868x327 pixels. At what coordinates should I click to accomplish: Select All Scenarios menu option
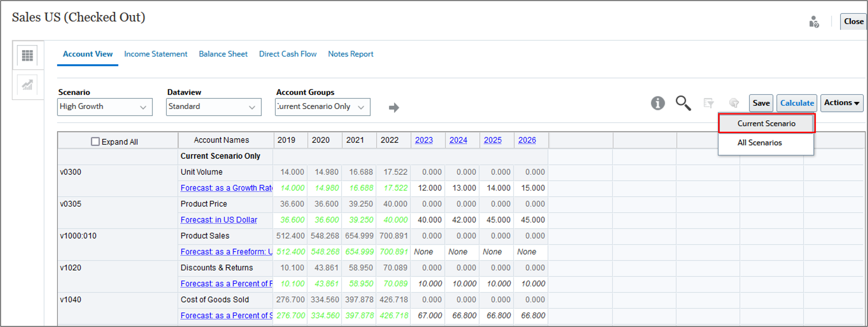(759, 143)
